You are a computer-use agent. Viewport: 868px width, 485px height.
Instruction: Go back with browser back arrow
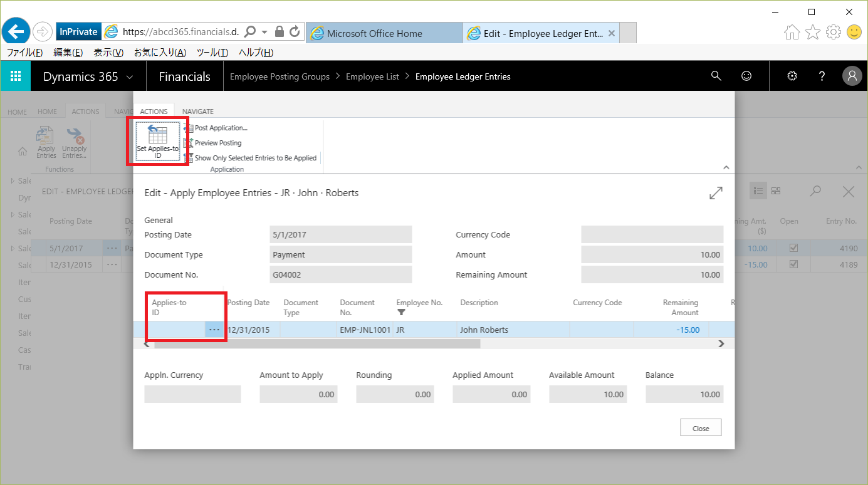click(16, 31)
